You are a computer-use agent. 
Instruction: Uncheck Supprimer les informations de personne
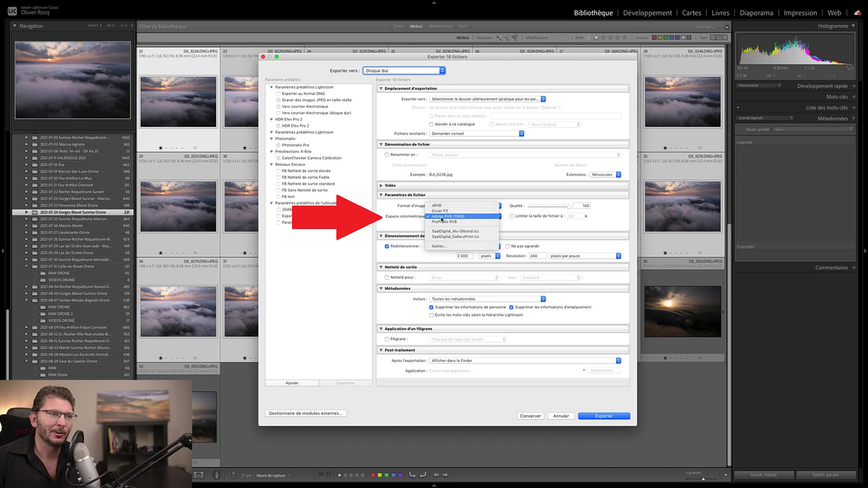point(432,307)
